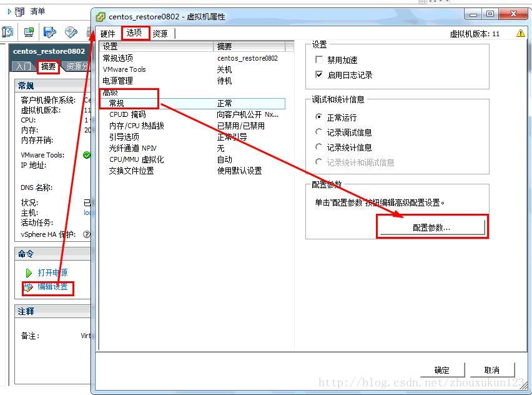Click the vSphere HA help icon
Image resolution: width=532 pixels, height=395 pixels.
[x=87, y=234]
